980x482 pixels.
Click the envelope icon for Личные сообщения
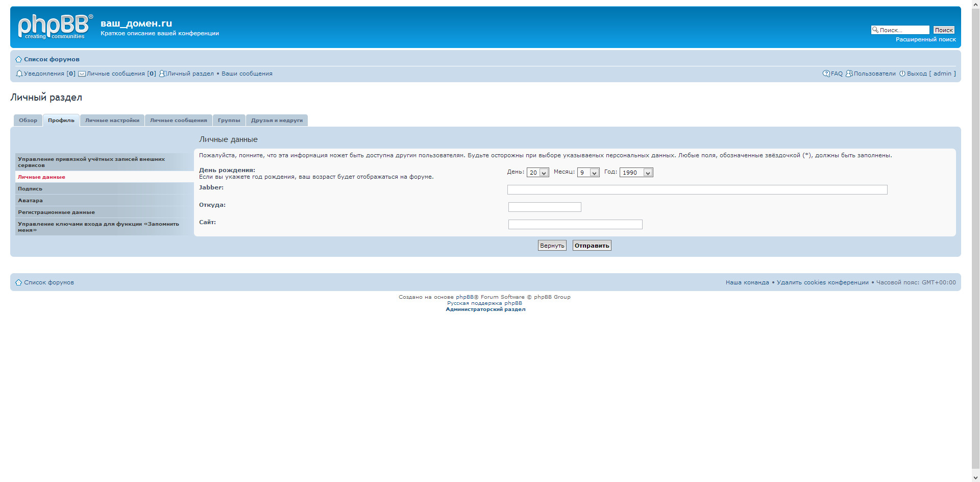[x=82, y=74]
